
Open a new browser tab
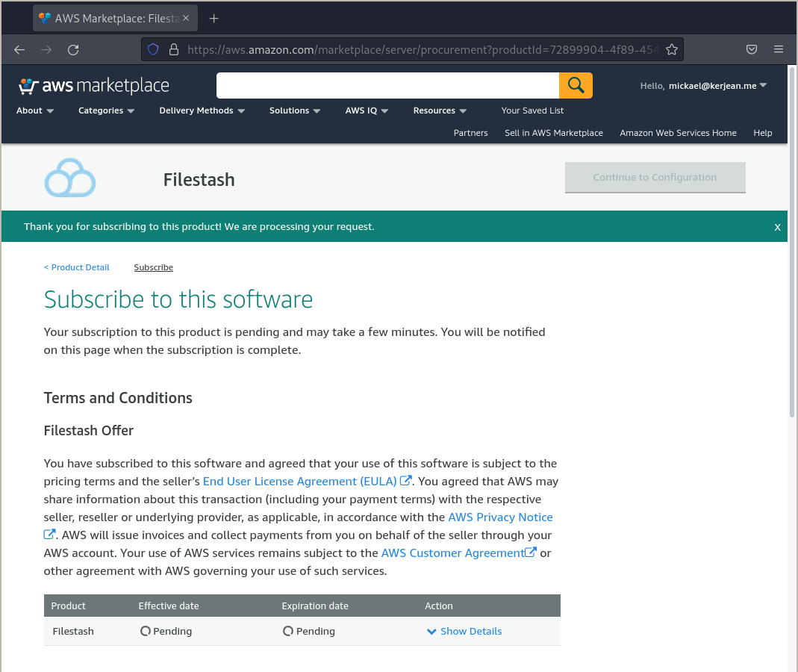(x=214, y=19)
